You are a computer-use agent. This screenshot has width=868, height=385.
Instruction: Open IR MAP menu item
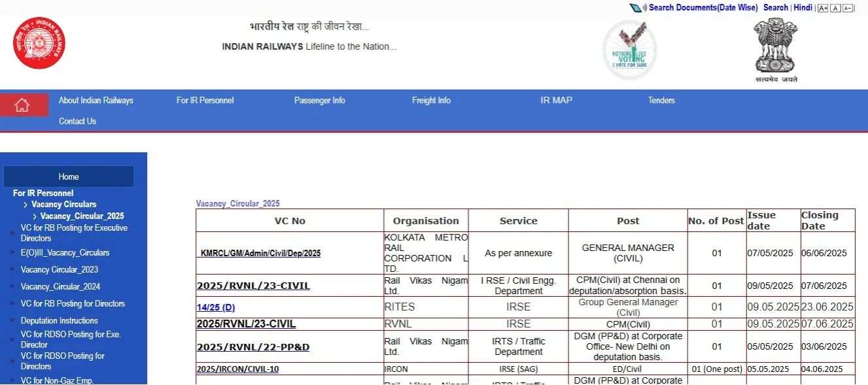(556, 101)
